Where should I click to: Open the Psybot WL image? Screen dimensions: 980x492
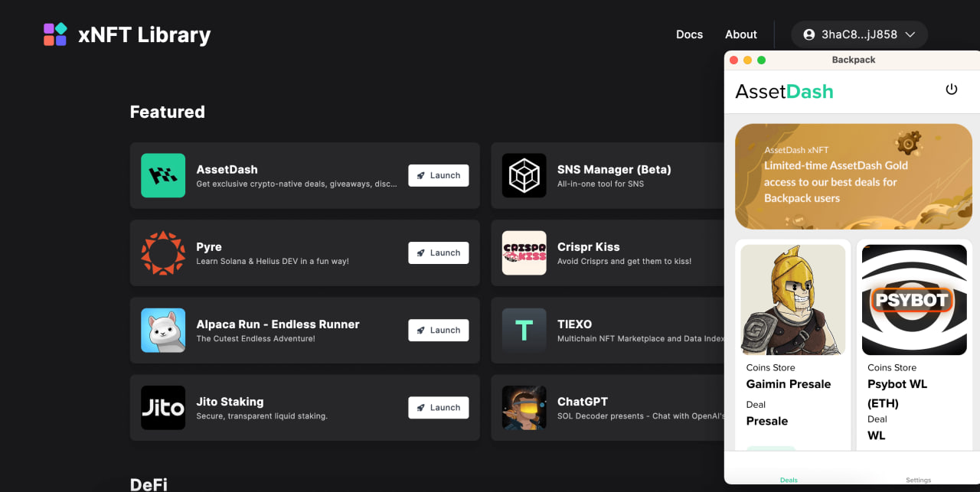click(914, 299)
